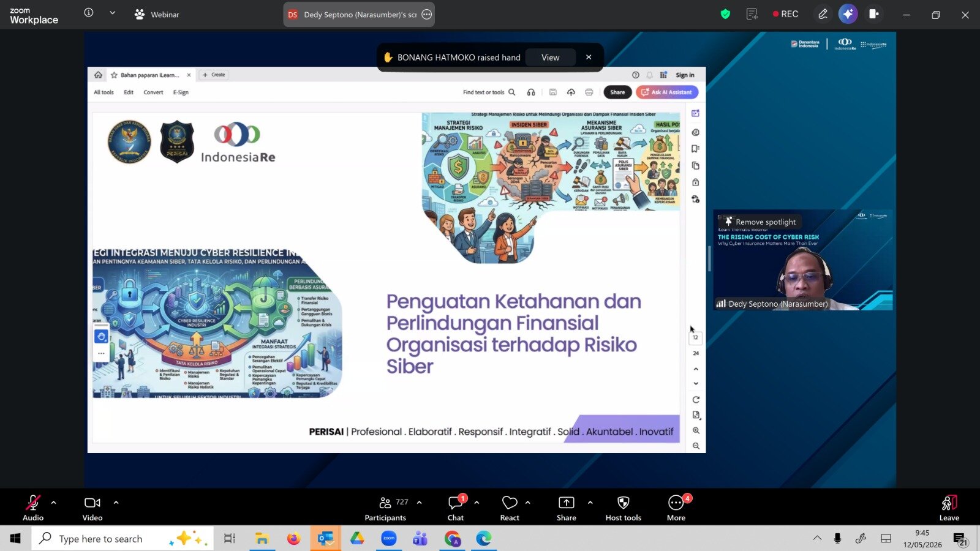Click the black Share button in Acrobat
This screenshot has height=551, width=980.
617,92
